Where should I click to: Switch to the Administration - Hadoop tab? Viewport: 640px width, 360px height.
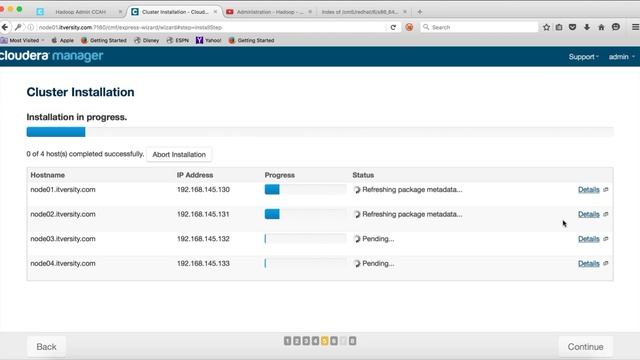click(269, 12)
